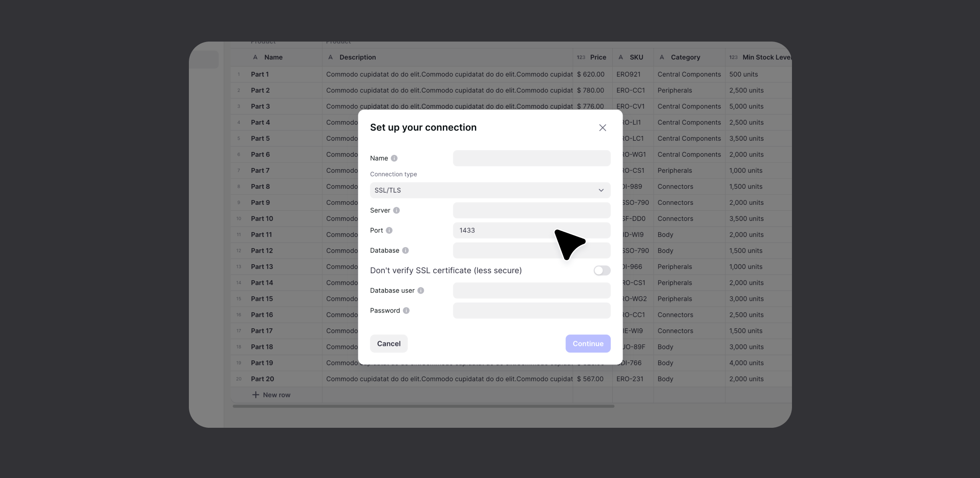980x478 pixels.
Task: Click the Category column header
Action: pos(686,57)
